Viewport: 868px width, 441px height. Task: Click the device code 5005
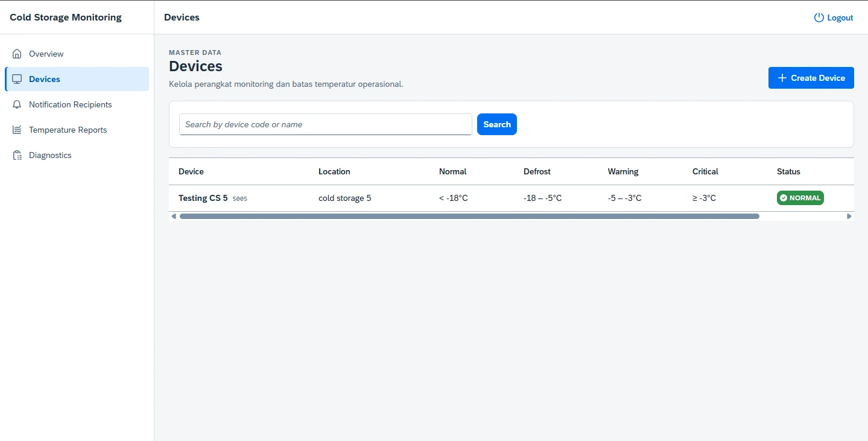(240, 198)
